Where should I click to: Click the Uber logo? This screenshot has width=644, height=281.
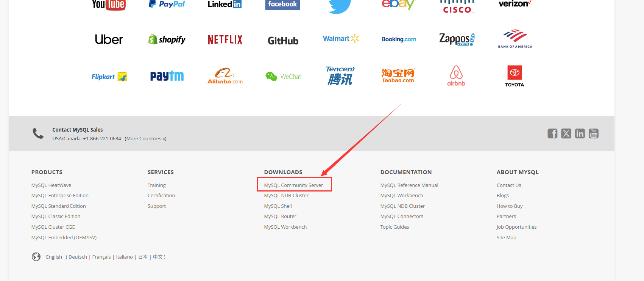(x=109, y=39)
